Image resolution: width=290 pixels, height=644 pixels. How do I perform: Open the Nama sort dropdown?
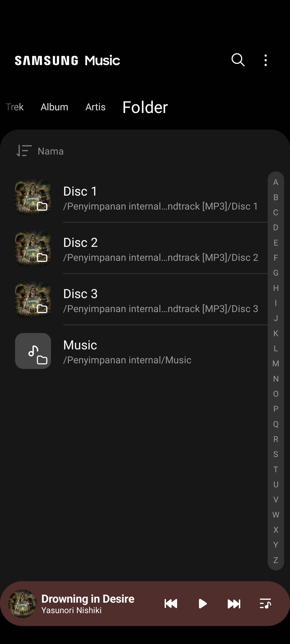pos(51,151)
